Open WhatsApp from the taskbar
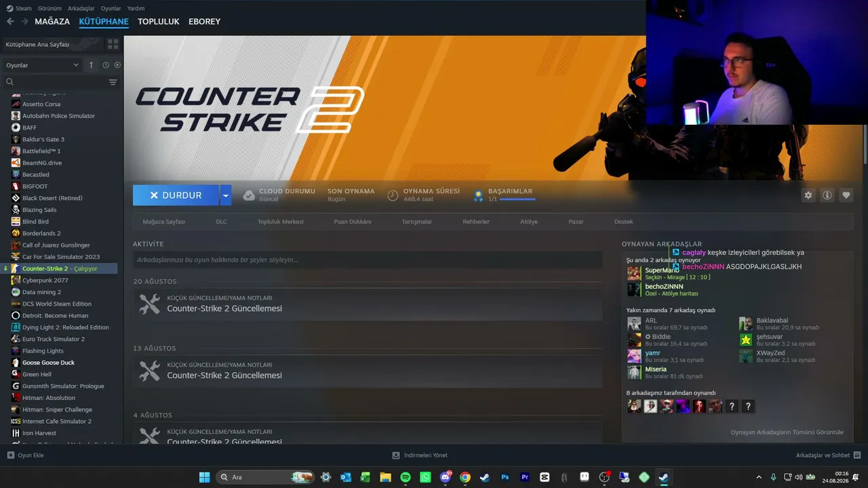Viewport: 868px width, 488px height. 425,477
